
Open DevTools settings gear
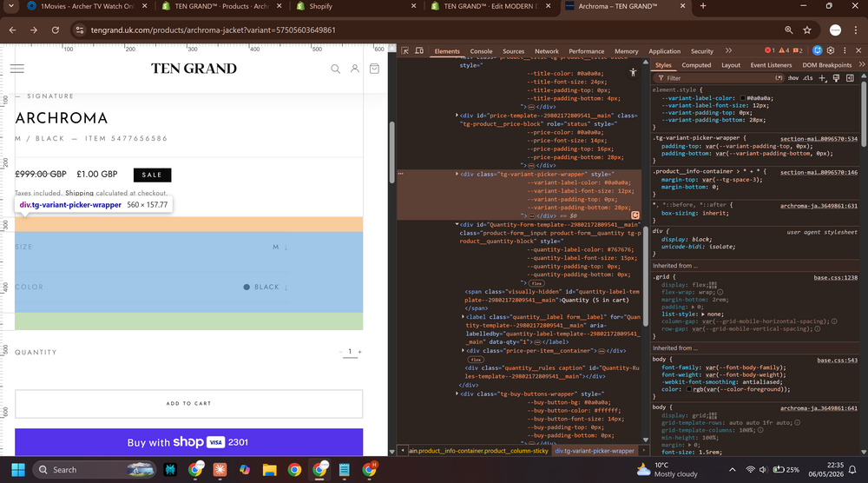pyautogui.click(x=831, y=50)
